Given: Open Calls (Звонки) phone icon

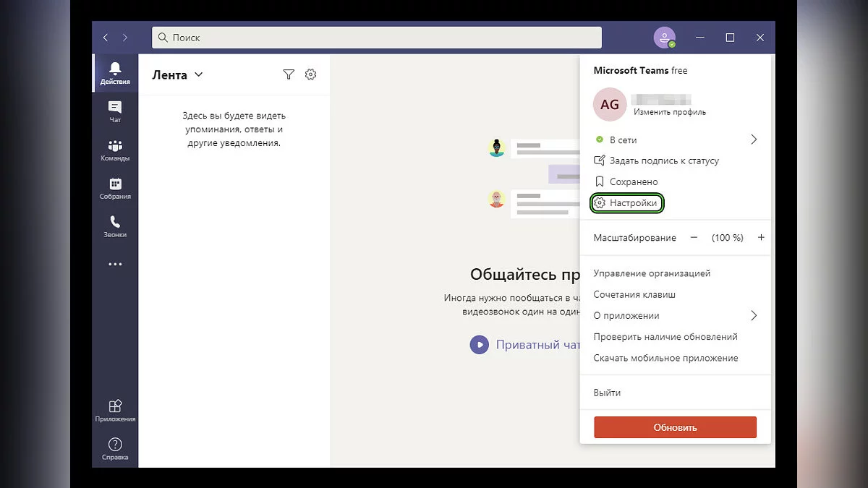Looking at the screenshot, I should pyautogui.click(x=115, y=226).
